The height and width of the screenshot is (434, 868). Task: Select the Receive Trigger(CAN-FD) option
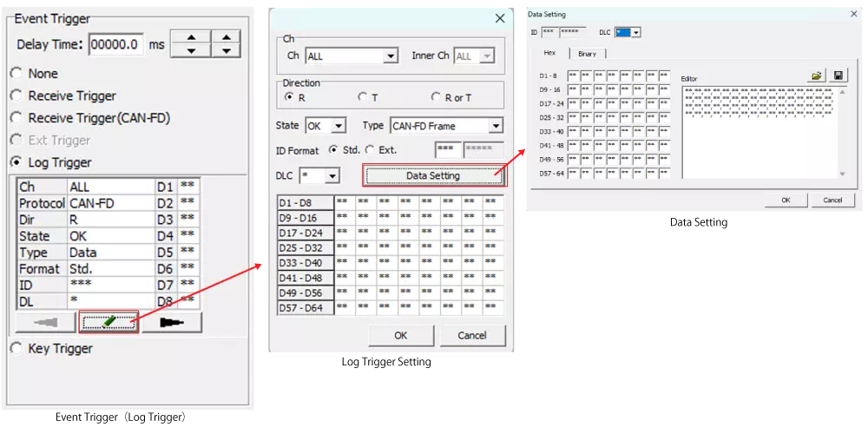[x=16, y=118]
